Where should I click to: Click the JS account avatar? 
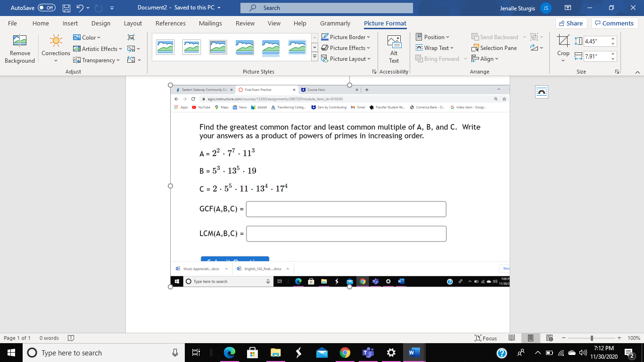coord(546,8)
